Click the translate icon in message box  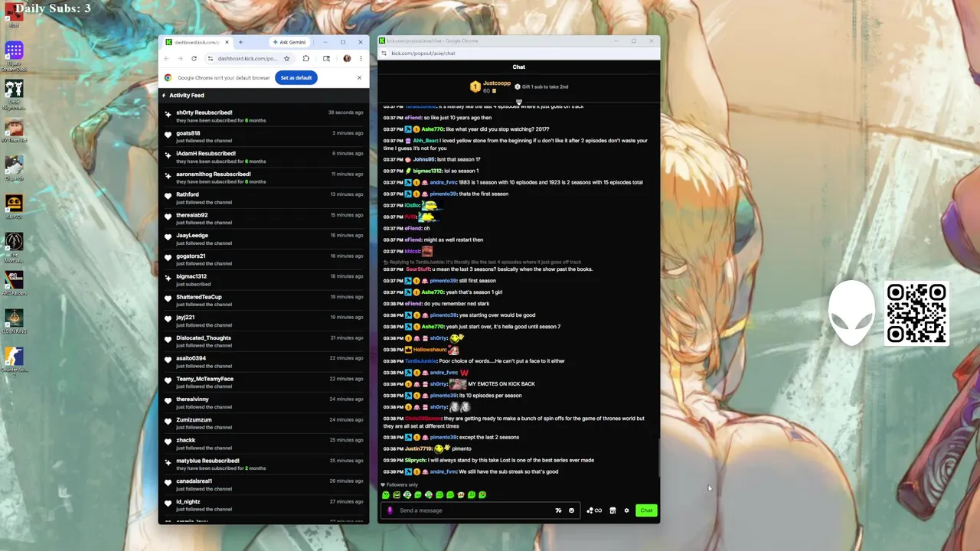click(x=558, y=510)
